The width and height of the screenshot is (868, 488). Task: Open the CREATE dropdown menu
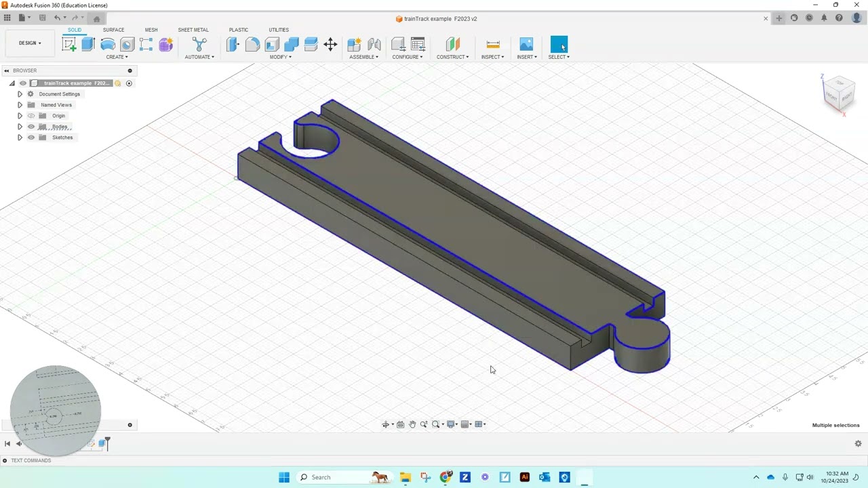click(x=117, y=57)
